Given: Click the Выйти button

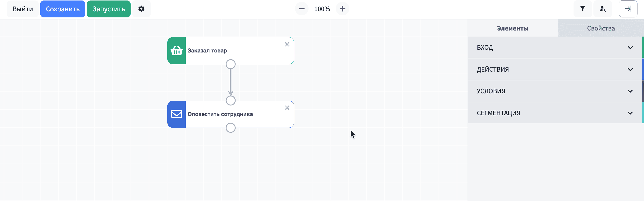Looking at the screenshot, I should (23, 9).
